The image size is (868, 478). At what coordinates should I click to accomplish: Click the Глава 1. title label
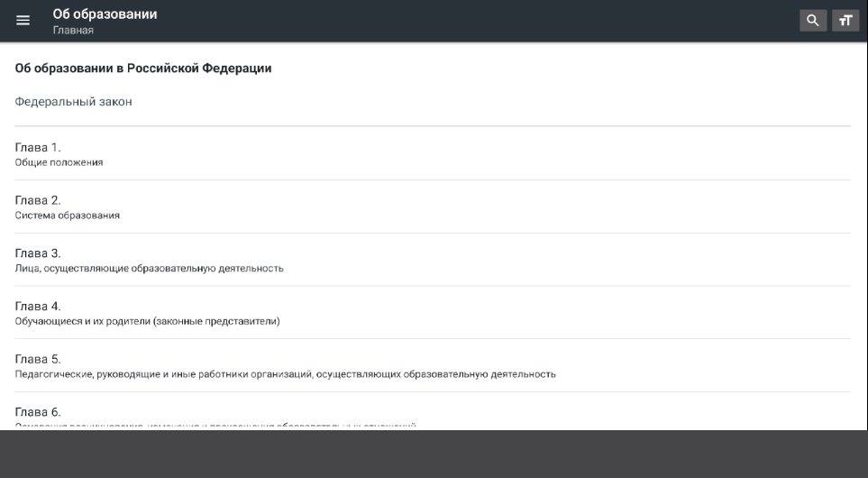[x=38, y=147]
